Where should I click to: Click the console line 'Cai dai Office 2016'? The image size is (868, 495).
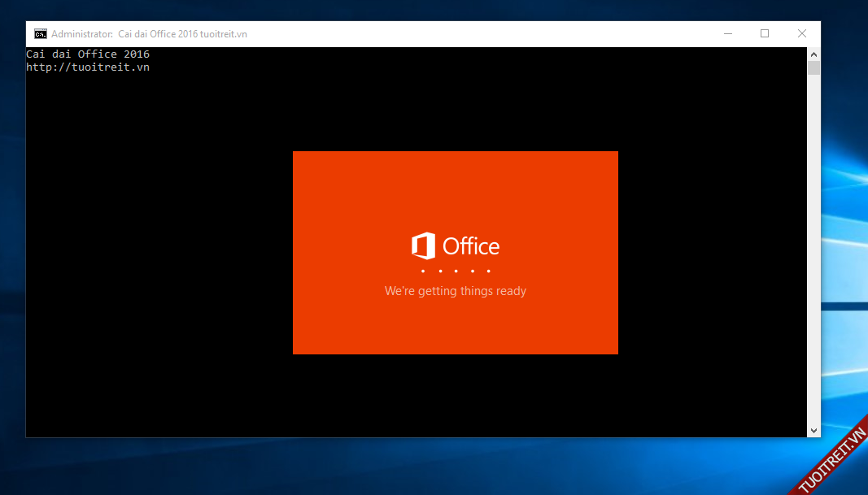coord(88,54)
